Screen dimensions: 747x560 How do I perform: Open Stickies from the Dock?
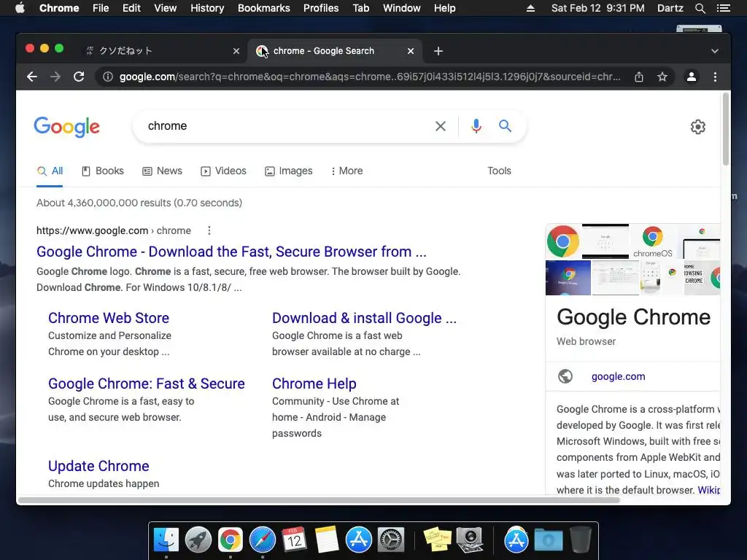pos(438,540)
